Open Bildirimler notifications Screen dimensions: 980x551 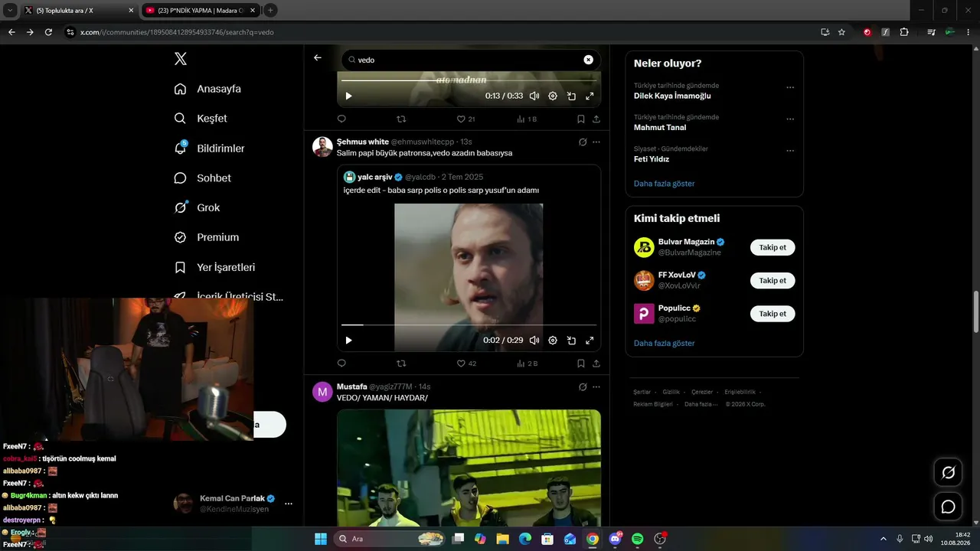pyautogui.click(x=210, y=148)
